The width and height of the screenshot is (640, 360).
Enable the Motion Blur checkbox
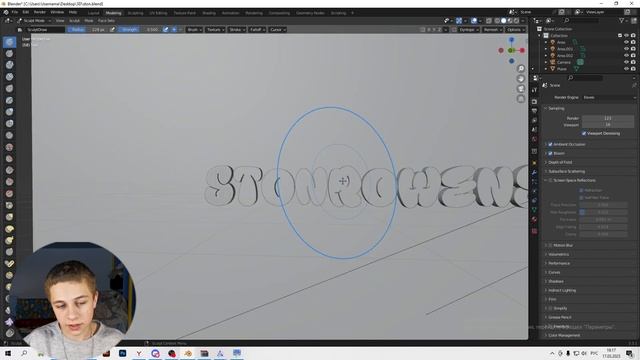pyautogui.click(x=550, y=245)
